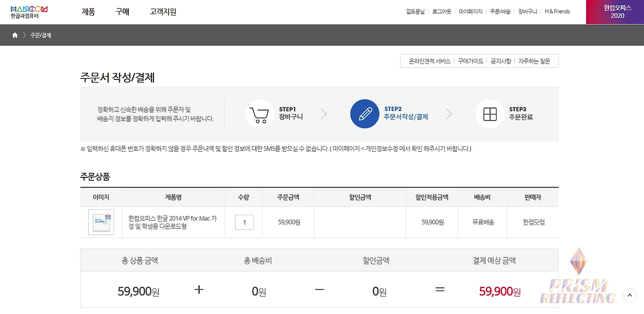Click the Hancom logo
This screenshot has height=314, width=644.
tap(29, 12)
